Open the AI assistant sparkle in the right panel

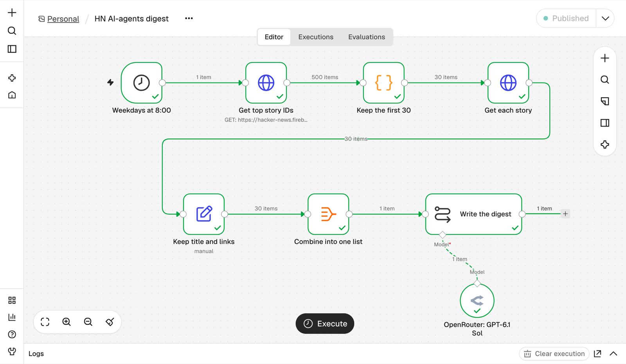pyautogui.click(x=605, y=144)
